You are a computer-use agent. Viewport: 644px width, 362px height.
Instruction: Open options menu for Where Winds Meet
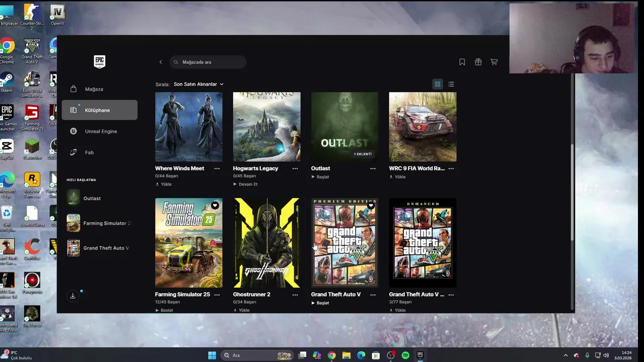[x=217, y=168]
